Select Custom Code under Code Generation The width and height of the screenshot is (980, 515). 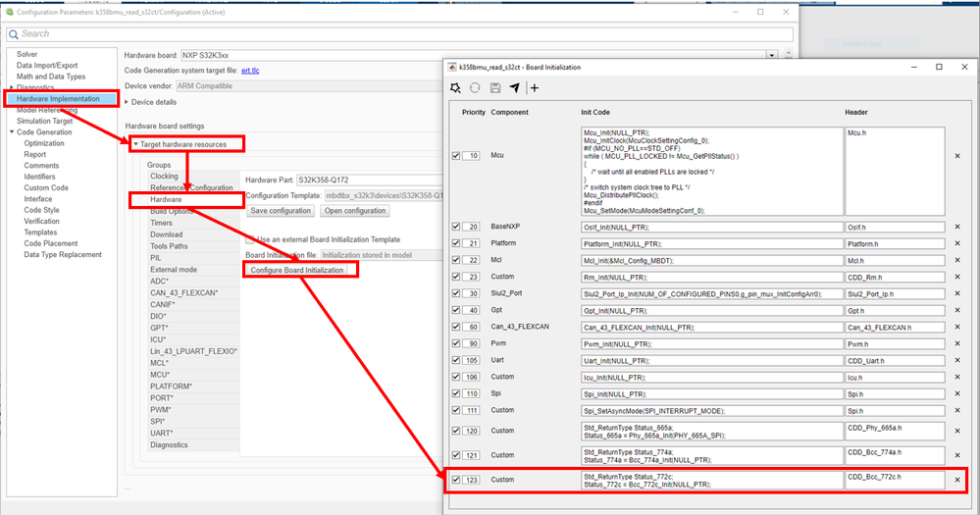46,188
